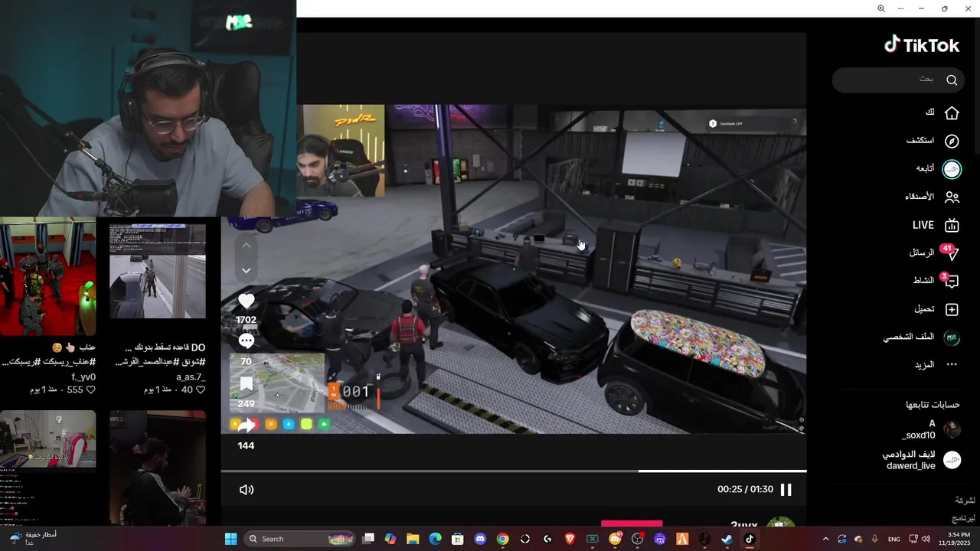The width and height of the screenshot is (980, 551).
Task: Open the a_as.7_ video thumbnail
Action: [x=157, y=271]
